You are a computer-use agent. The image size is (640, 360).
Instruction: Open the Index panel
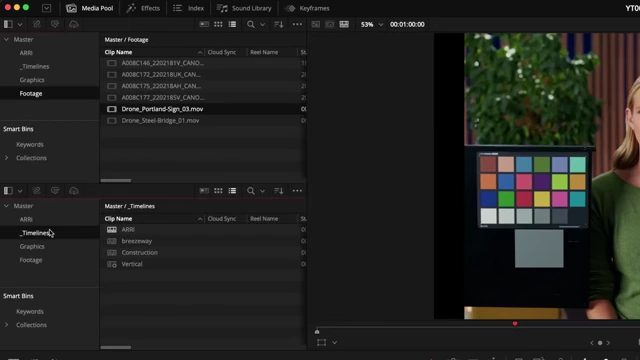coord(189,8)
